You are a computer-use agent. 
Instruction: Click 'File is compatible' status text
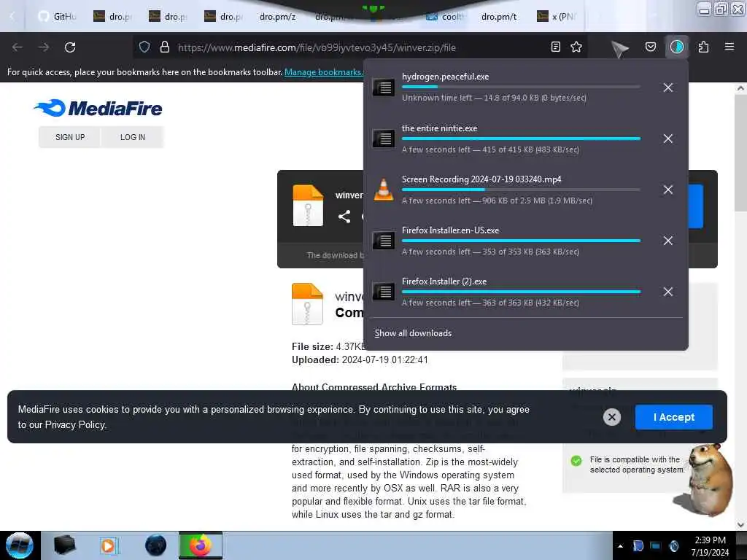[637, 464]
